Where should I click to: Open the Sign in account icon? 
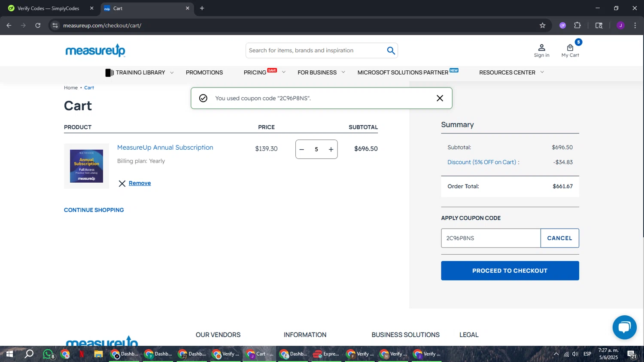point(541,51)
